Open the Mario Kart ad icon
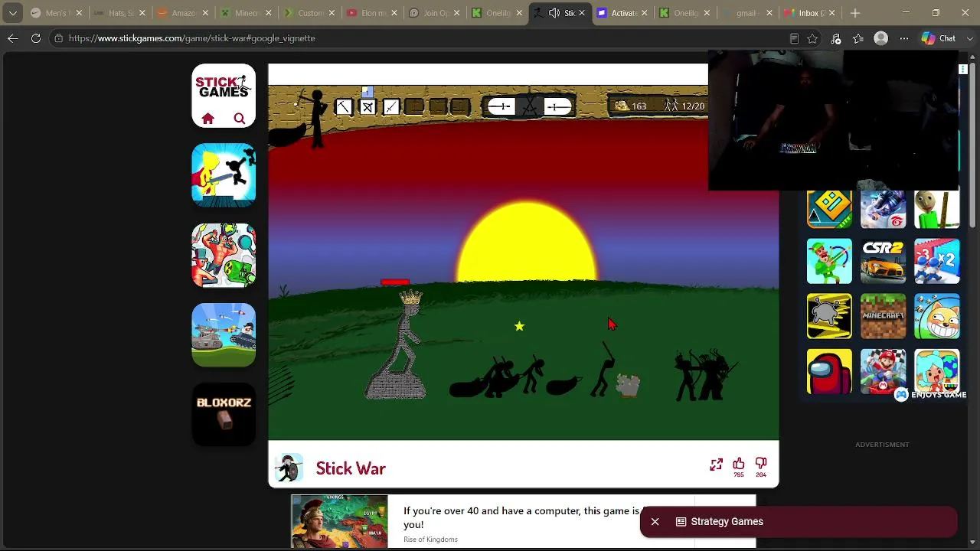This screenshot has width=980, height=551. [883, 372]
